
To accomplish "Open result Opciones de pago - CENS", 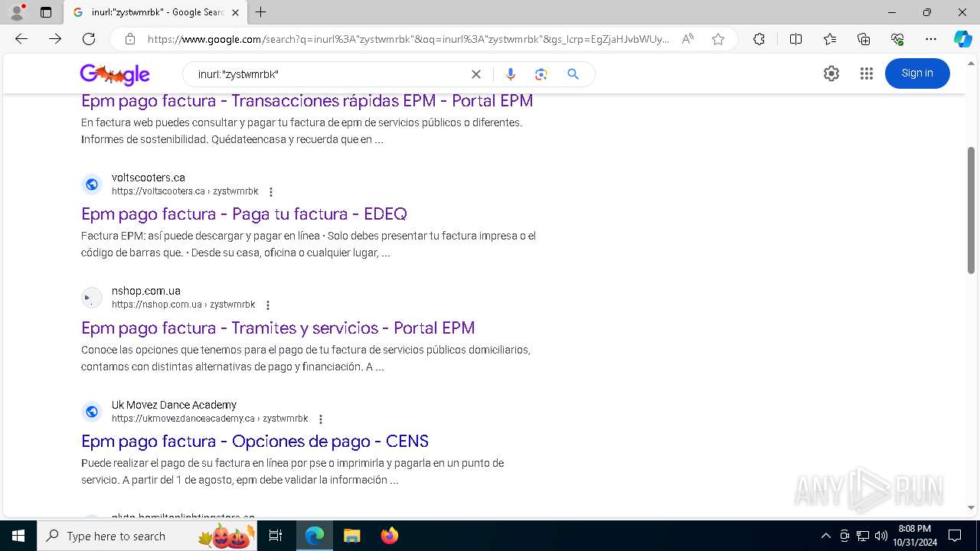I will point(255,441).
